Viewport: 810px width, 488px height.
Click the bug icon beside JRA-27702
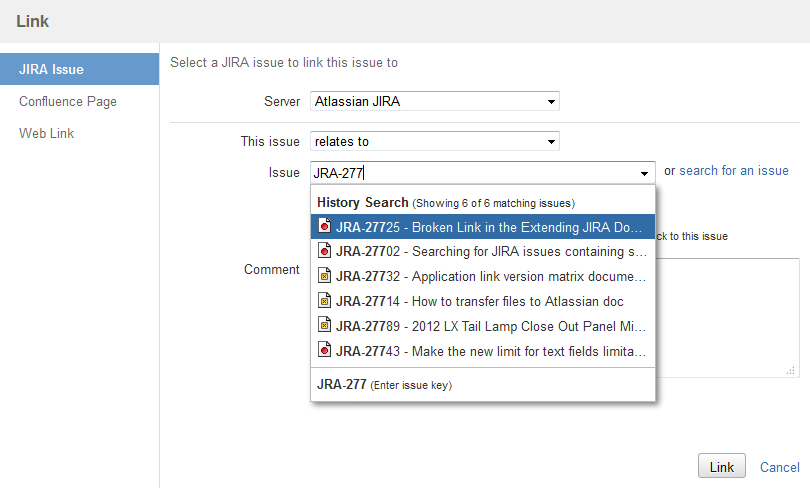point(324,250)
